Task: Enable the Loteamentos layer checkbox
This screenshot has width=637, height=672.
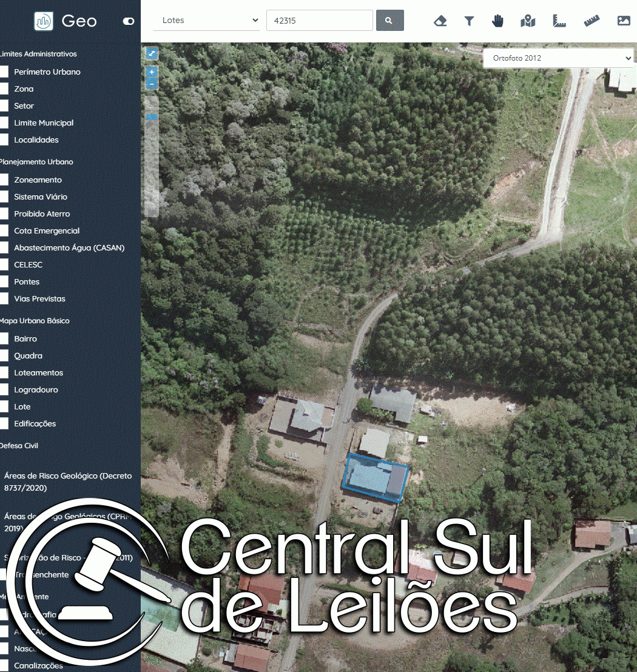Action: pyautogui.click(x=4, y=372)
